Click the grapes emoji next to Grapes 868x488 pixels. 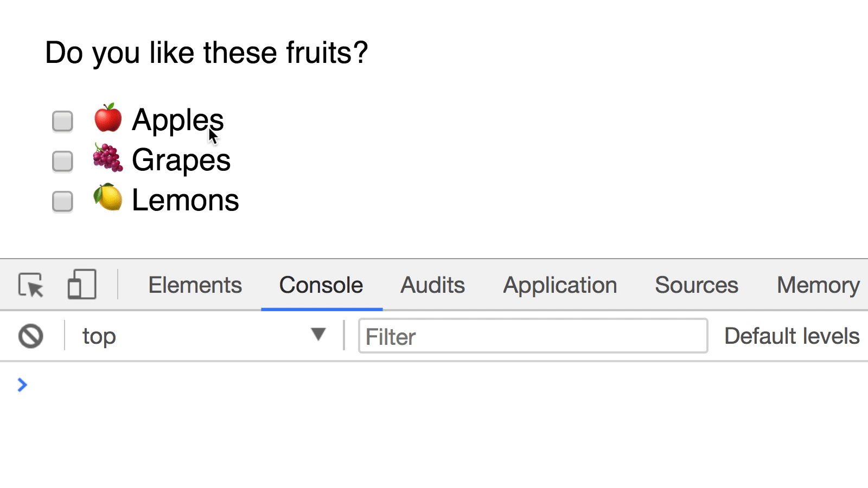pos(108,159)
